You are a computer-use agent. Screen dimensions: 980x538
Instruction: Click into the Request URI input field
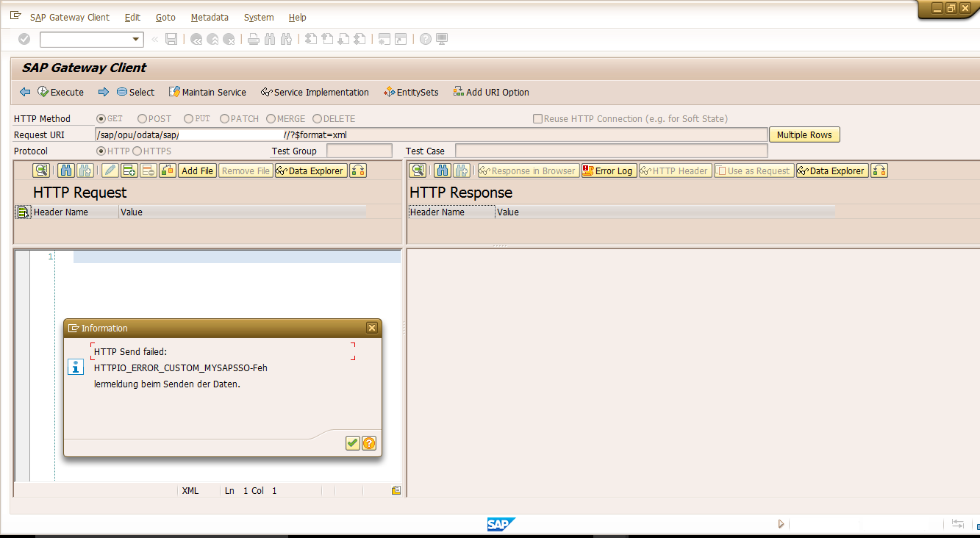pyautogui.click(x=432, y=134)
